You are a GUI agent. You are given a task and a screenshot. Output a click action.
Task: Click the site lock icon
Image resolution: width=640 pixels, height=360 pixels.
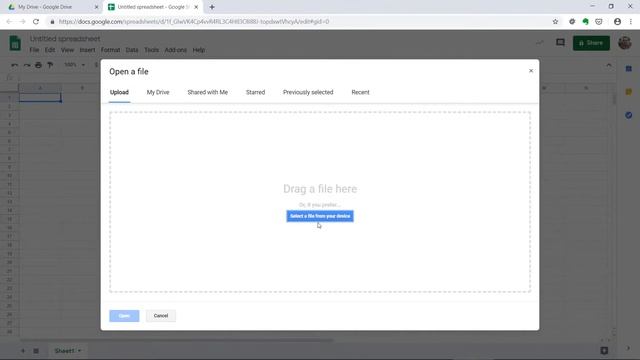click(x=52, y=22)
